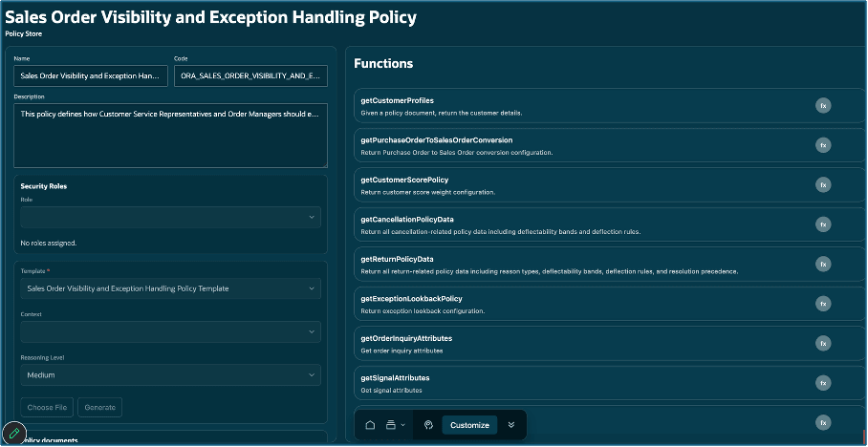868x447 pixels.
Task: Open the stacked windows icon in toolbar
Action: (390, 425)
